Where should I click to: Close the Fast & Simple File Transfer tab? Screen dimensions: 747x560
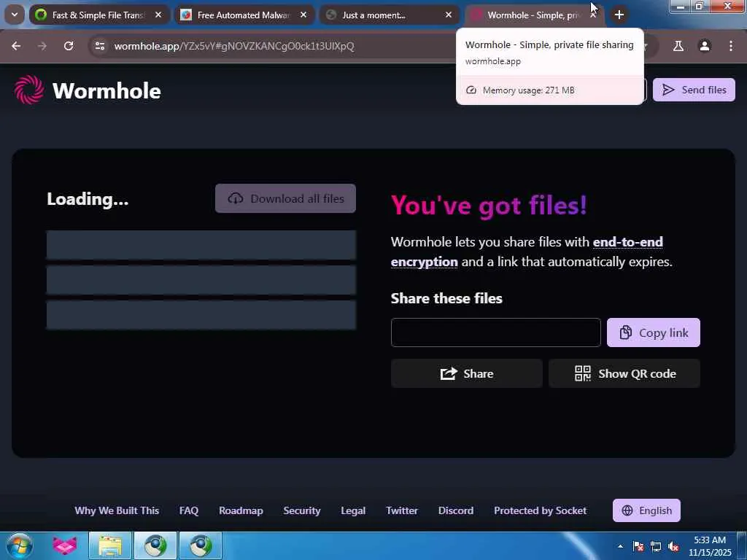coord(158,15)
